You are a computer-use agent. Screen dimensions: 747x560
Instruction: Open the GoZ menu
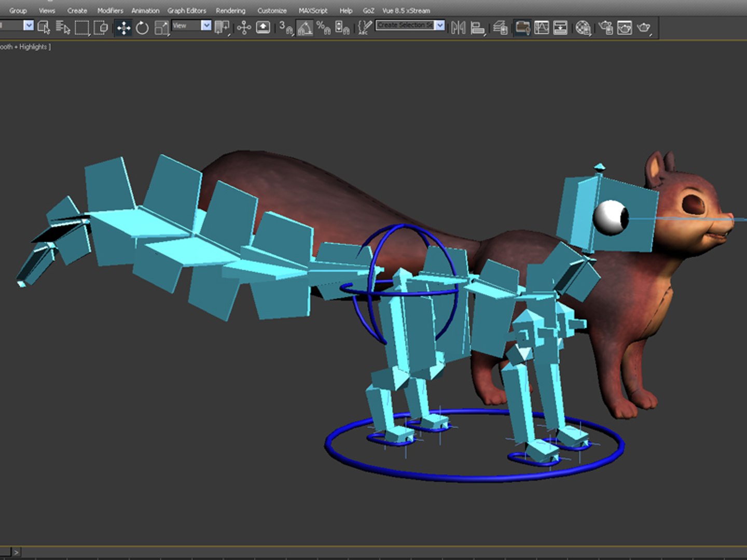point(368,10)
